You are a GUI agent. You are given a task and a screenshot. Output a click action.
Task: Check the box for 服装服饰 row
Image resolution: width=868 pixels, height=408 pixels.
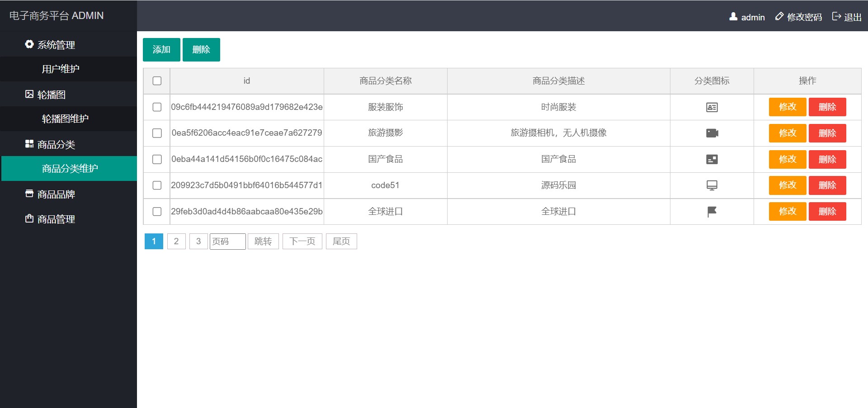pos(157,107)
